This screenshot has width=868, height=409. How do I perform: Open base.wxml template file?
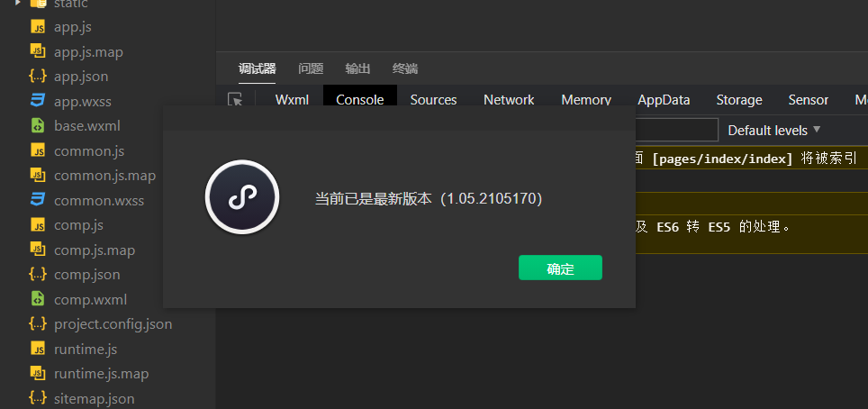87,126
